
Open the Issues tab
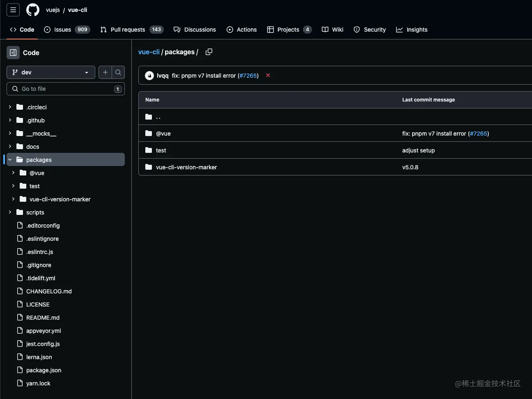pos(67,30)
